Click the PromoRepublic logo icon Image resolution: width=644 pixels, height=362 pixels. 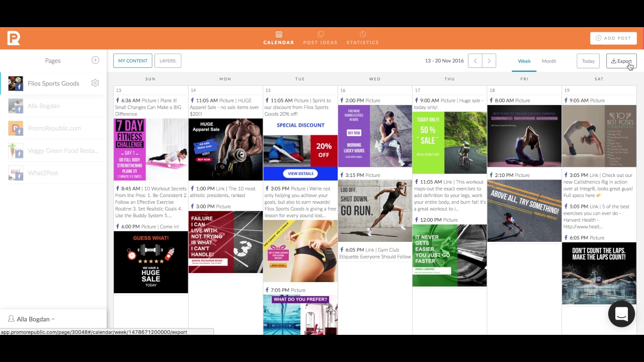[14, 38]
